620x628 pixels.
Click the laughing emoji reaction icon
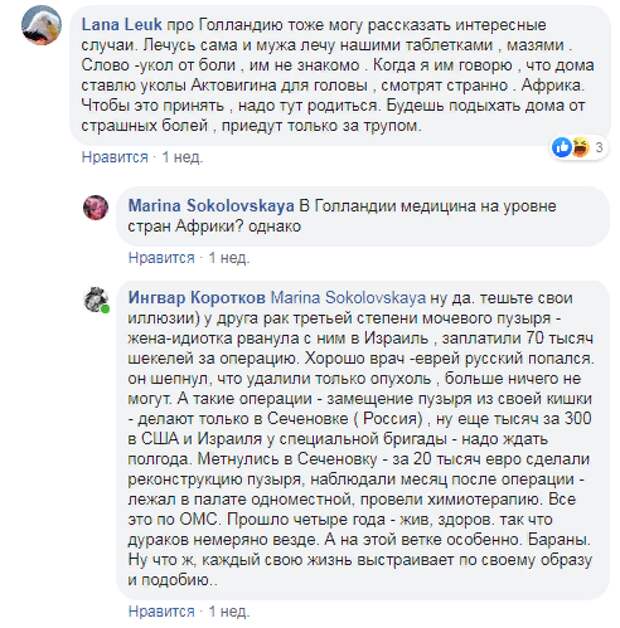tap(580, 147)
